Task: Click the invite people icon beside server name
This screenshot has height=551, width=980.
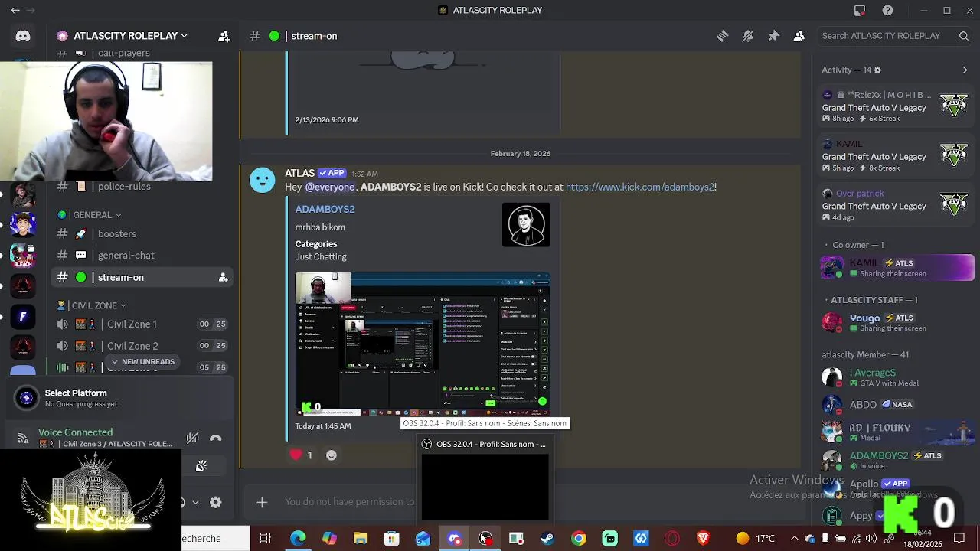Action: coord(224,36)
